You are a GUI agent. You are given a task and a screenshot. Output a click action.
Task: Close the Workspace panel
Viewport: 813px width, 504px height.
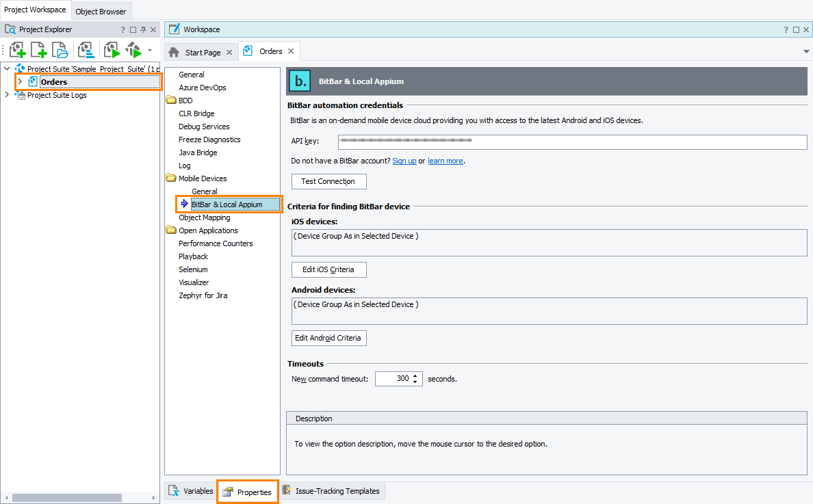pos(805,30)
